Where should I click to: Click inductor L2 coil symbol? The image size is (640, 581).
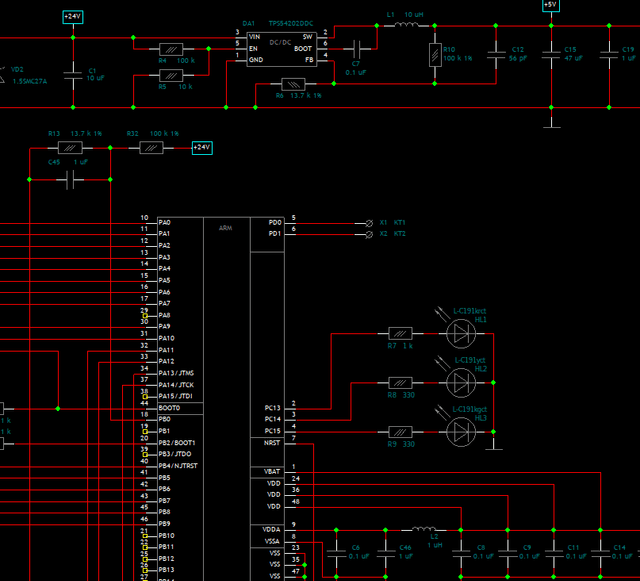(423, 529)
